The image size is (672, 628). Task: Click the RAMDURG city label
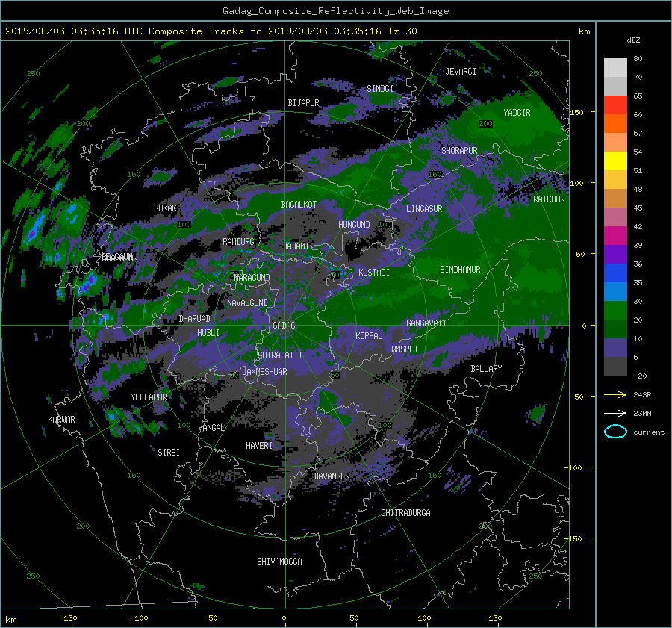point(238,242)
